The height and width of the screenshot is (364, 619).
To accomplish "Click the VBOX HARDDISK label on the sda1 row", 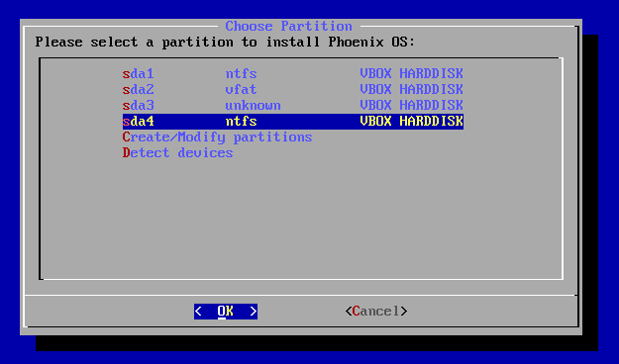I will coord(411,74).
